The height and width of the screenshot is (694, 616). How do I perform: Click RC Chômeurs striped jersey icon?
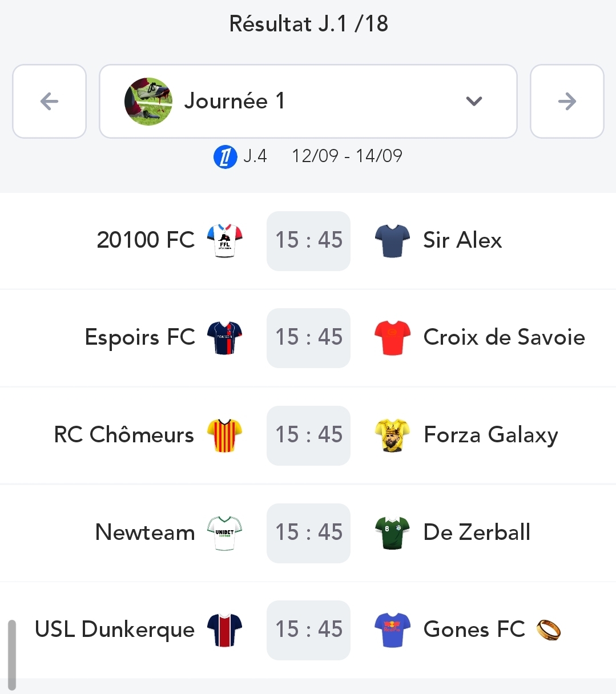coord(224,435)
